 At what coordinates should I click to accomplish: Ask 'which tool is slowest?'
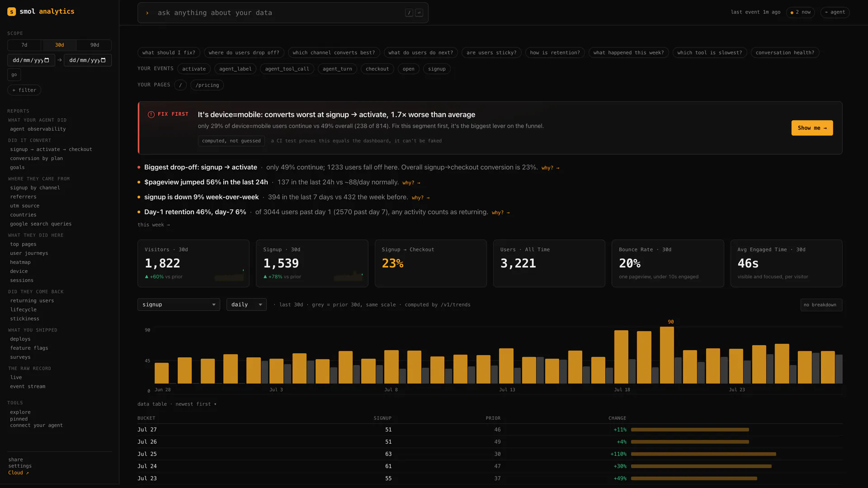(x=709, y=53)
